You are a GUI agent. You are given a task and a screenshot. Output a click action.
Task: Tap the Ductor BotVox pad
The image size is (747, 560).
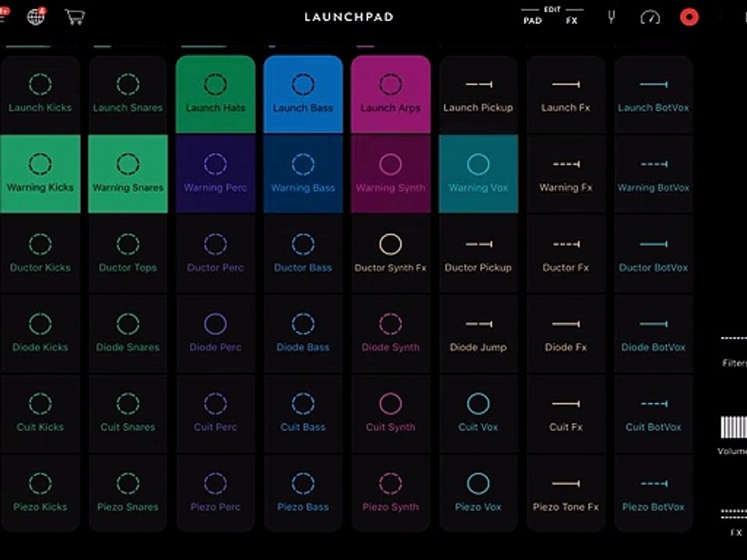coord(653,254)
